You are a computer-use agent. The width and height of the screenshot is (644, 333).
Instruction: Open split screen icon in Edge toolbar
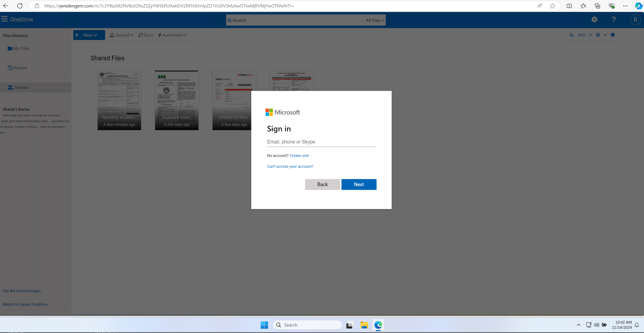[x=569, y=6]
